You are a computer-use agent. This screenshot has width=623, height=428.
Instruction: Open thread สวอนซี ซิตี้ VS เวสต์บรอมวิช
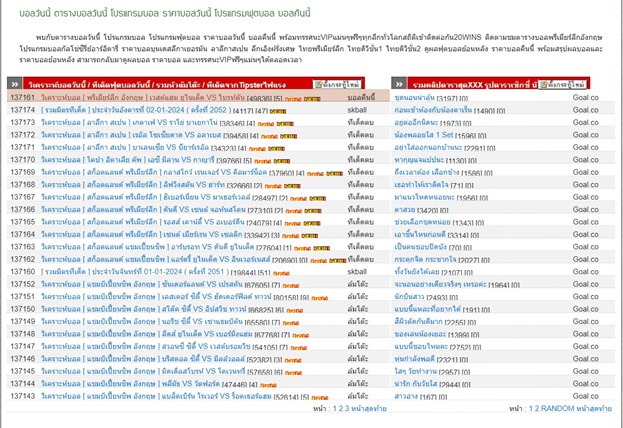click(146, 346)
